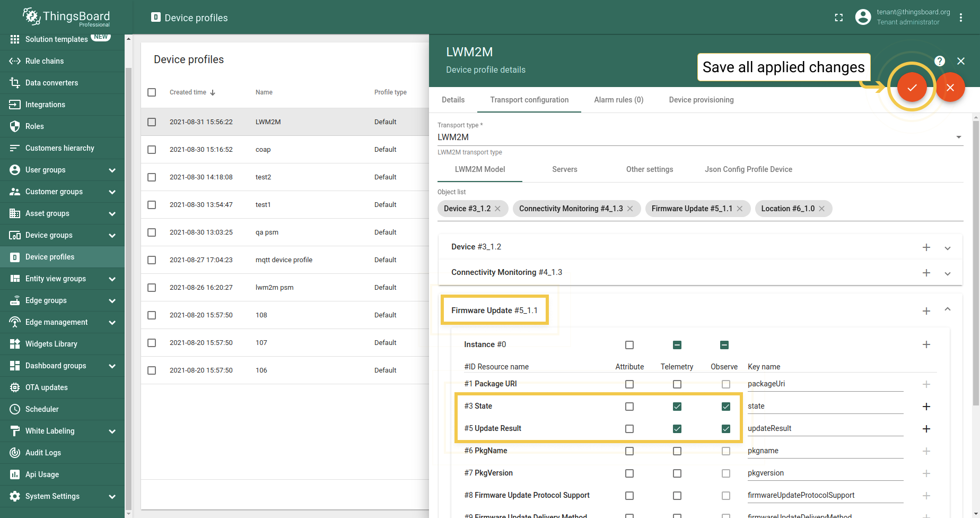Switch to Servers tab
This screenshot has height=518, width=980.
564,169
